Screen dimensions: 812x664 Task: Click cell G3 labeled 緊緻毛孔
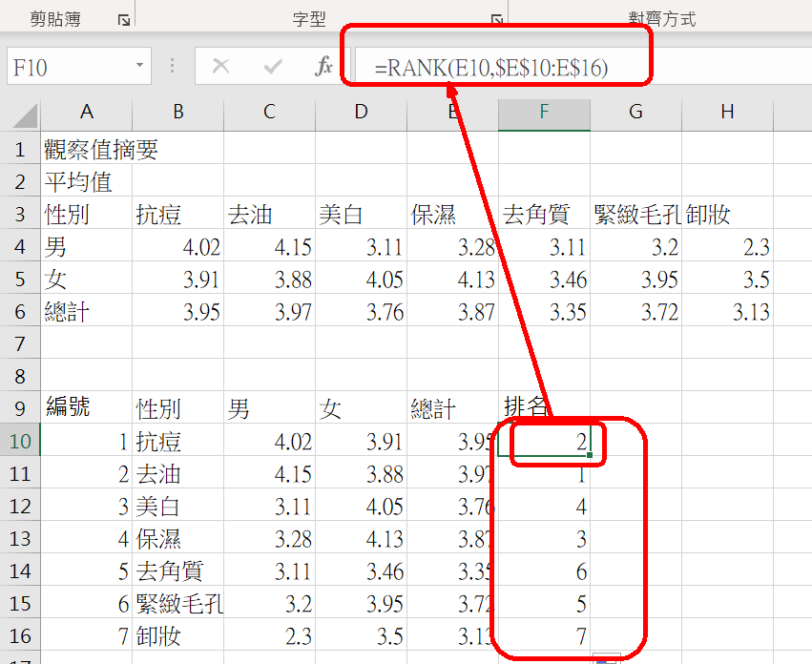635,215
